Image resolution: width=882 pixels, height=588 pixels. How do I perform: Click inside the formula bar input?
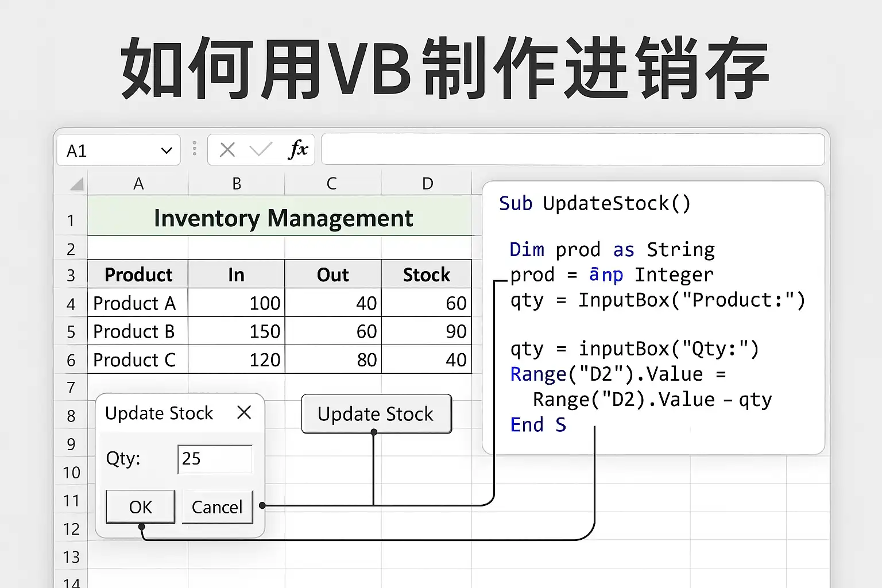(572, 150)
